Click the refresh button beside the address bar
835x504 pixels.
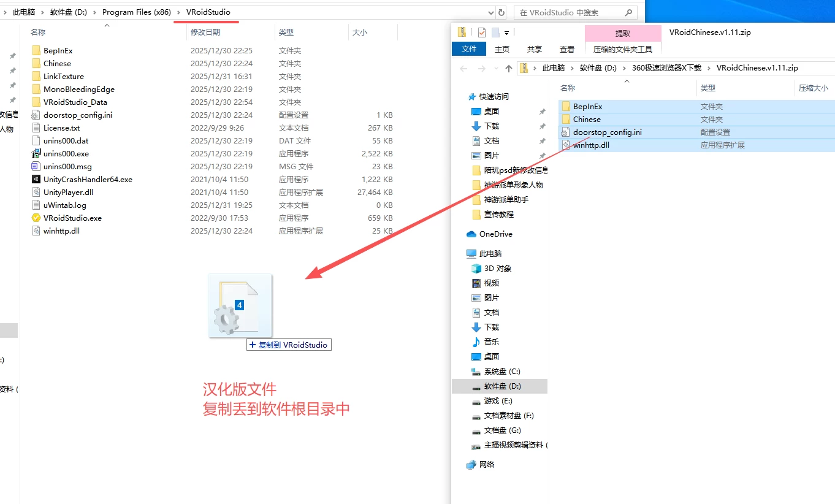(501, 12)
